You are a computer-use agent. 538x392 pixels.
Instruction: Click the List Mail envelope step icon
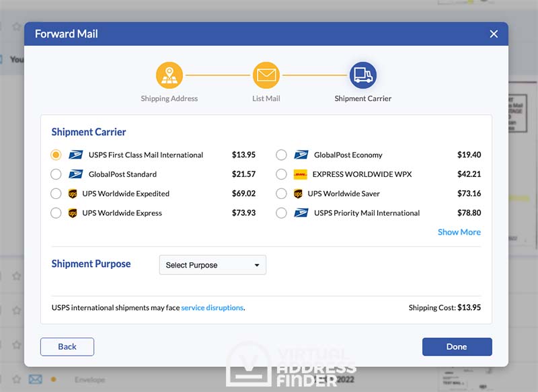pyautogui.click(x=266, y=75)
